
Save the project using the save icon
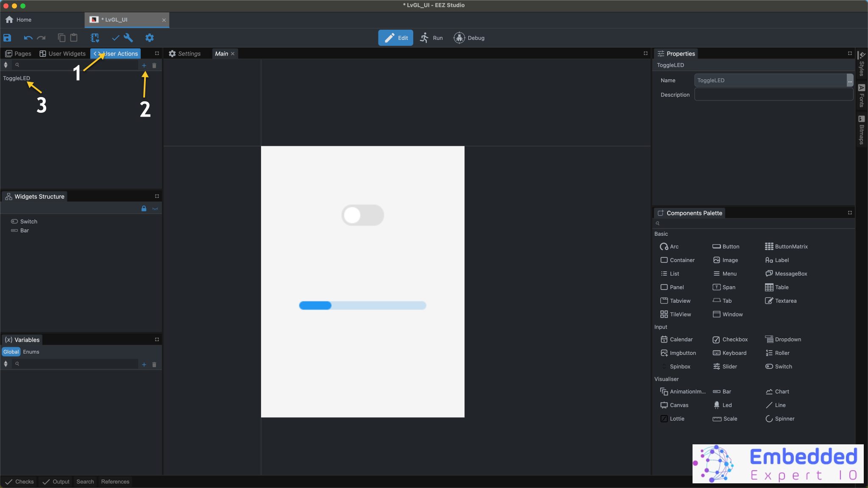(x=7, y=38)
